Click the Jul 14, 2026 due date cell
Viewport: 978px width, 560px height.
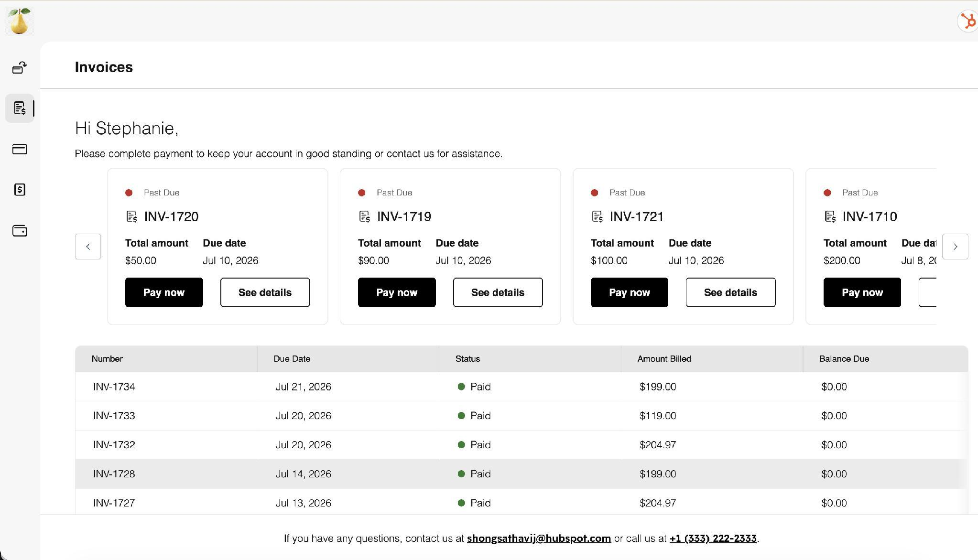point(303,474)
